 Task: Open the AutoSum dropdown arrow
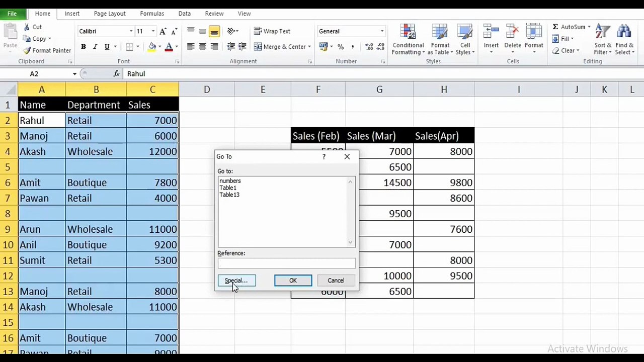pos(589,27)
